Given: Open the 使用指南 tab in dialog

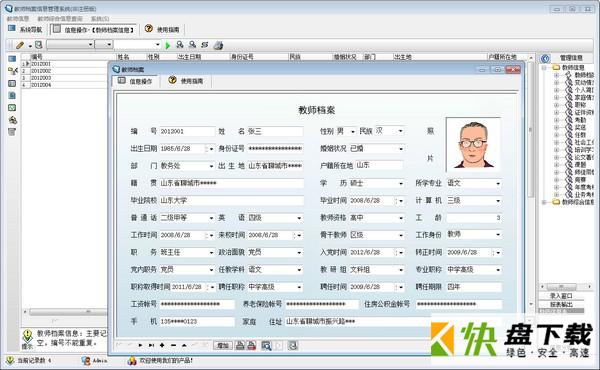Looking at the screenshot, I should point(186,81).
